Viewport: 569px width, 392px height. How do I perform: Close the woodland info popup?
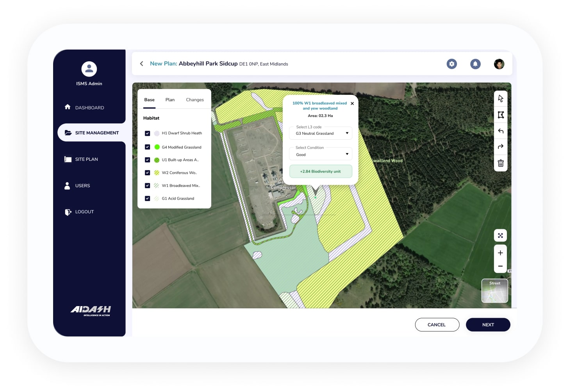(352, 103)
